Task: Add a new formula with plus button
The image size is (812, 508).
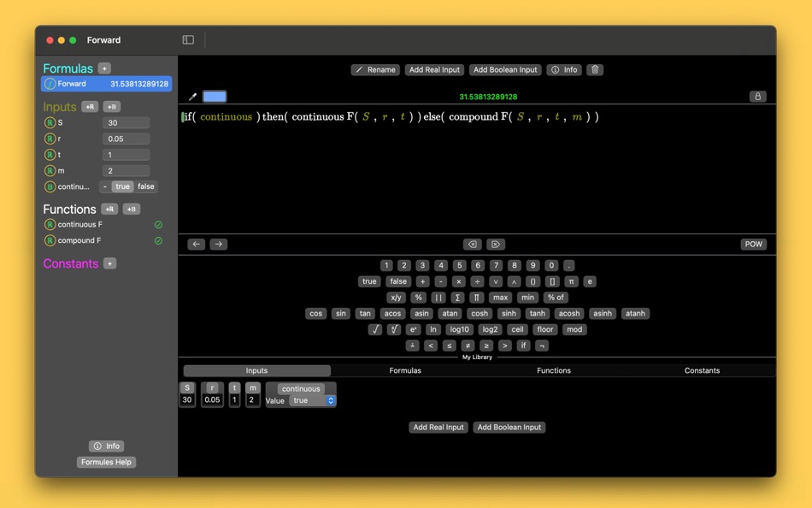Action: [x=104, y=68]
